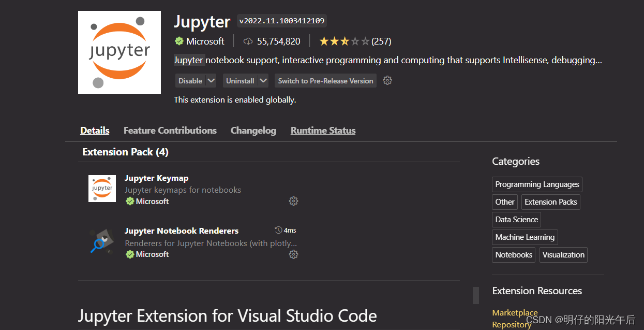Select the Visualization category tag

tap(564, 255)
